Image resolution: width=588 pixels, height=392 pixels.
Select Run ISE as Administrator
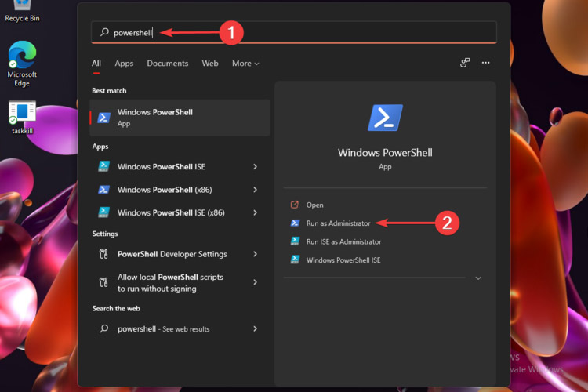point(343,241)
